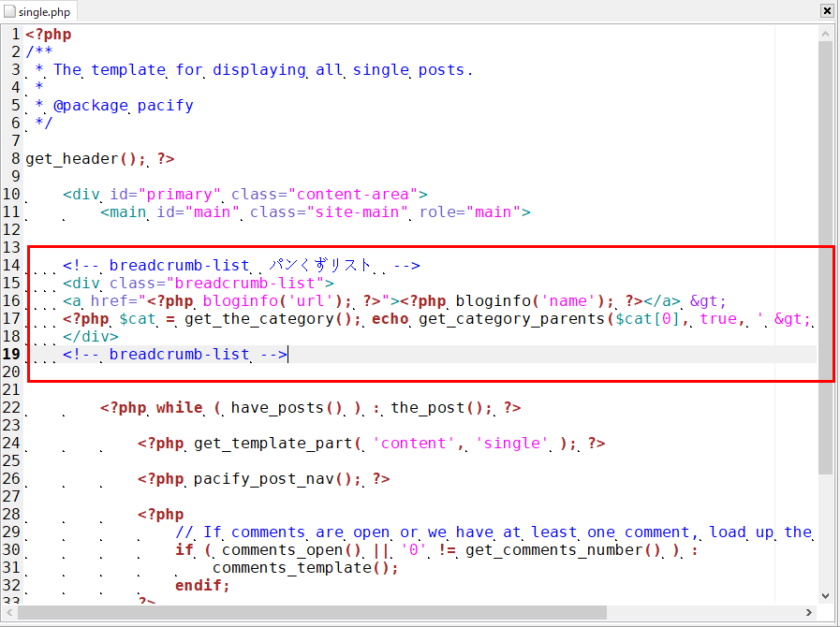
Task: Select the single.php file tab
Action: click(38, 11)
